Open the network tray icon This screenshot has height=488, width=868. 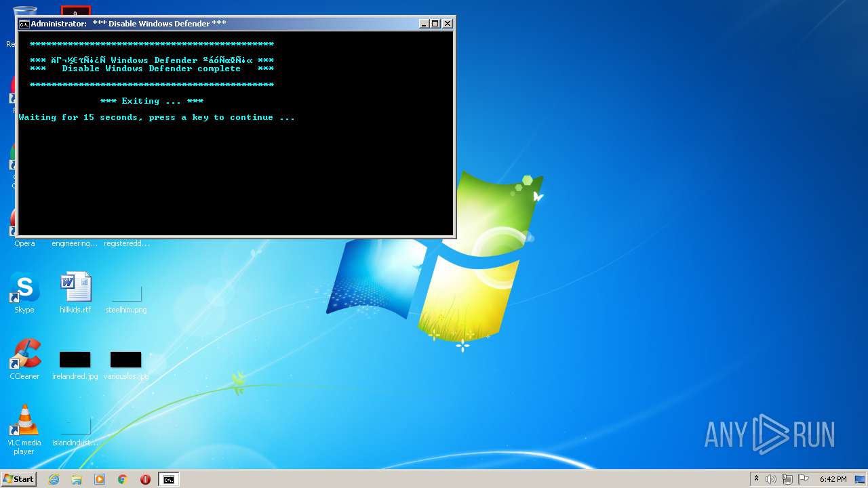787,479
